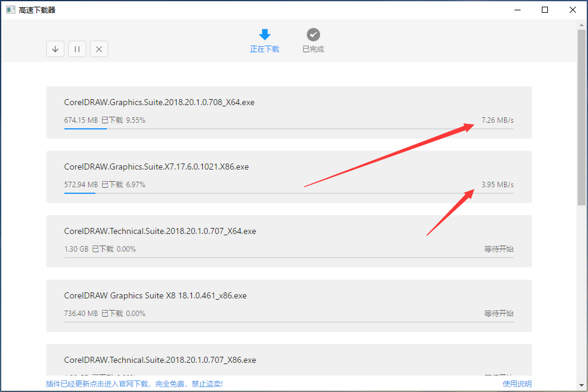Click the start download arrow button

pos(55,49)
